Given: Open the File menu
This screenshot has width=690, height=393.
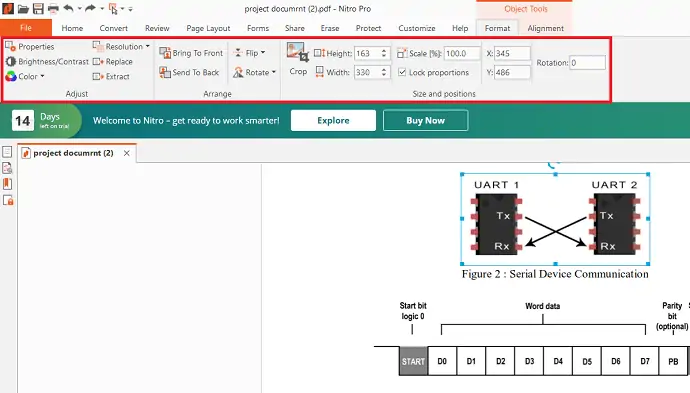Looking at the screenshot, I should [x=26, y=28].
